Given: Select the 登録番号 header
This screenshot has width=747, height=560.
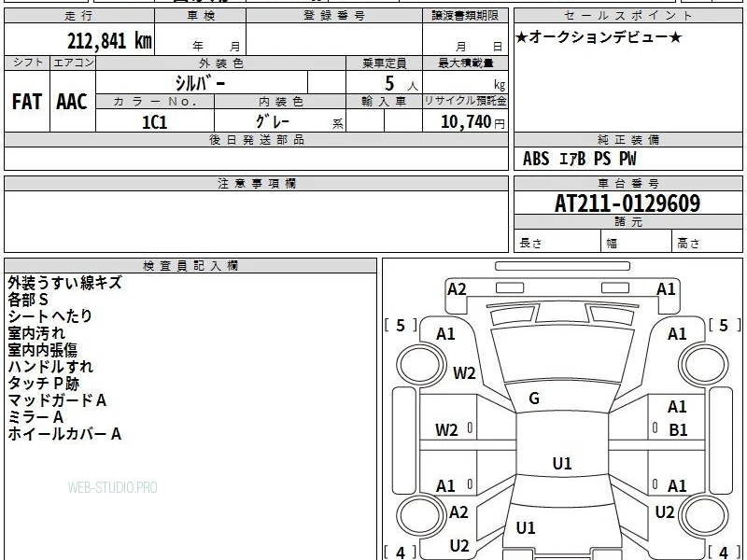Looking at the screenshot, I should pos(334,16).
